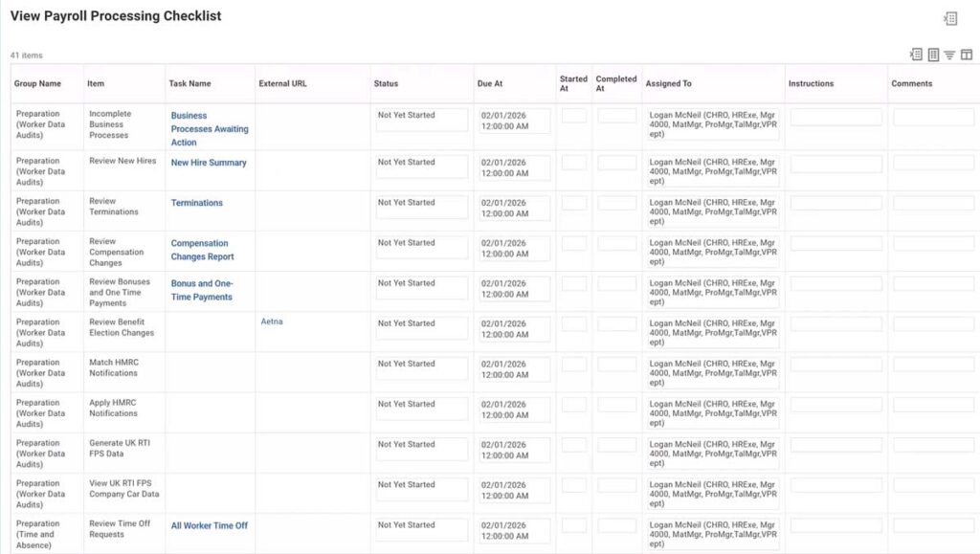
Task: Open Business Processes Awaiting Action link
Action: (x=209, y=128)
